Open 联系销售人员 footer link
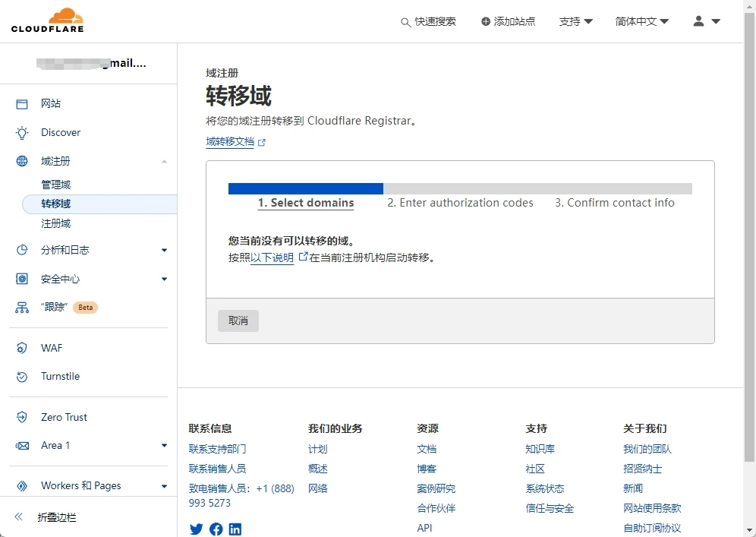 tap(217, 469)
